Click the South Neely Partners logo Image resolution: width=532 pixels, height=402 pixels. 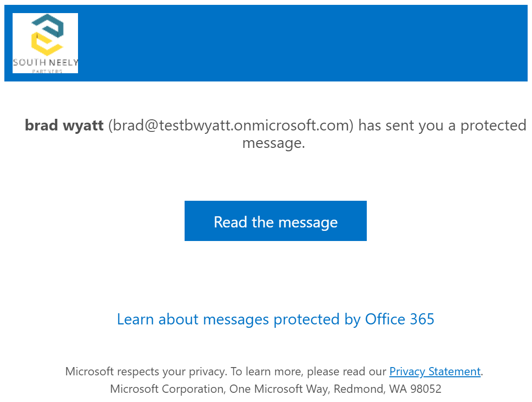pyautogui.click(x=45, y=43)
